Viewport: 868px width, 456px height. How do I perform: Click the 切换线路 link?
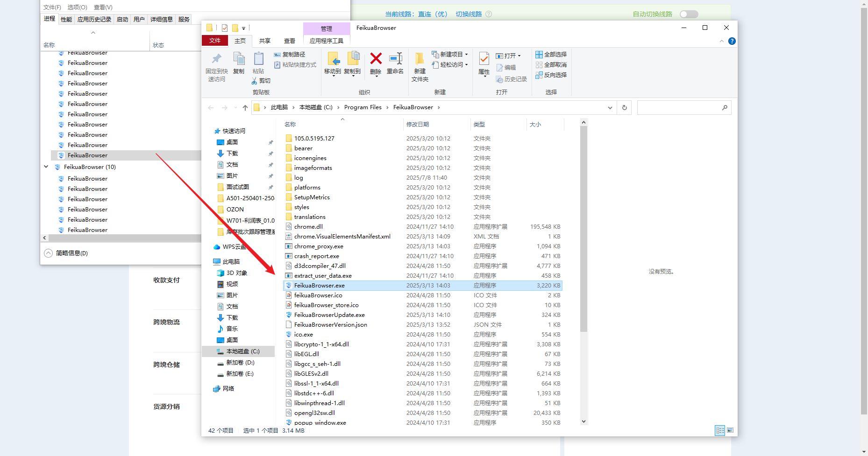469,14
